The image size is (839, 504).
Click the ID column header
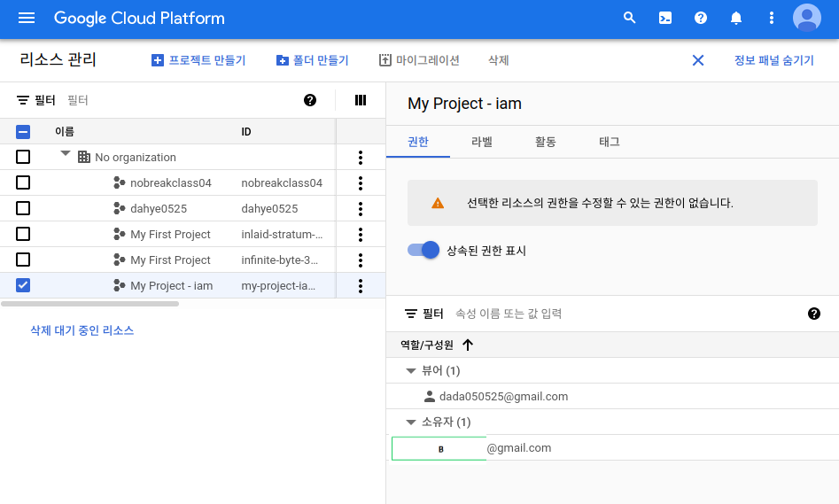coord(246,132)
